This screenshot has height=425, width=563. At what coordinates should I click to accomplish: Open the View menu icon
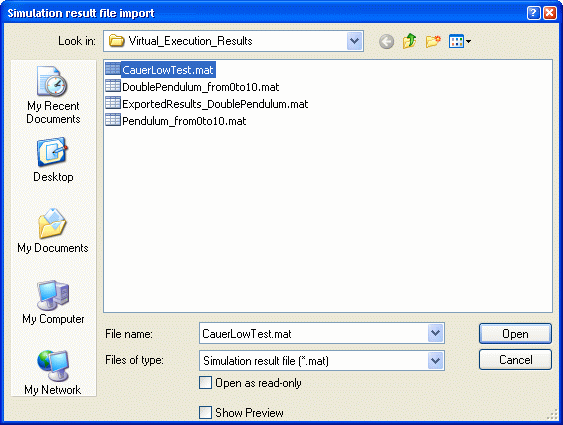(x=460, y=42)
